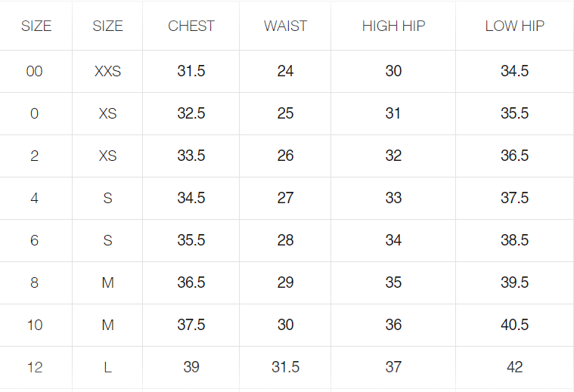Click the L size cell
Image resolution: width=574 pixels, height=392 pixels.
tap(107, 367)
